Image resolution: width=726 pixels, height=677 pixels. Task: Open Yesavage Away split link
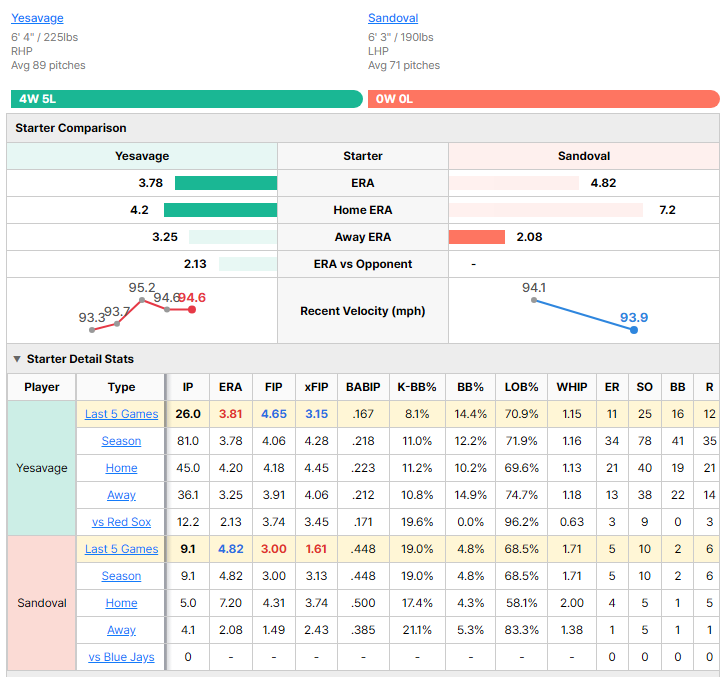click(121, 495)
